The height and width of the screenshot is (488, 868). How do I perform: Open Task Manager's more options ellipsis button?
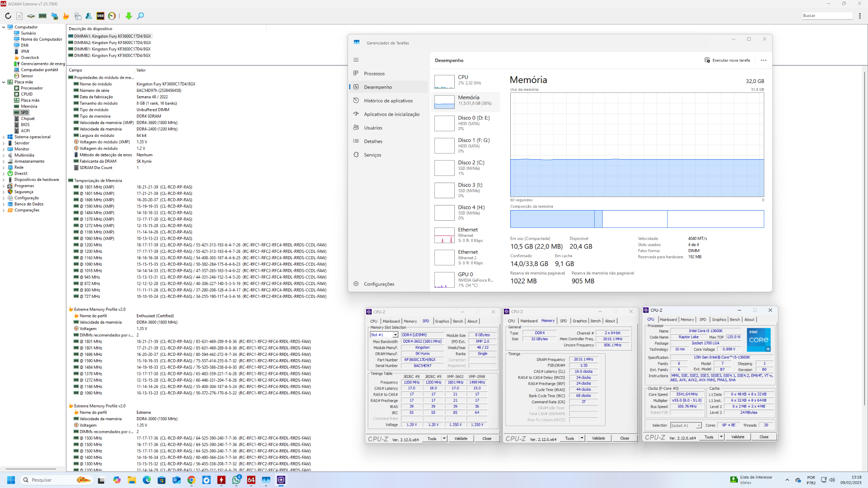[763, 60]
